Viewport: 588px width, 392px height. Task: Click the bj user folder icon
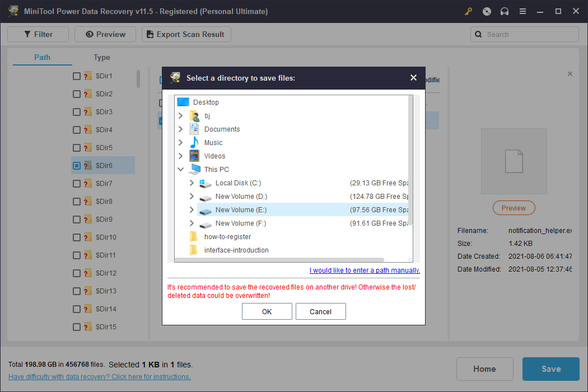coord(194,116)
